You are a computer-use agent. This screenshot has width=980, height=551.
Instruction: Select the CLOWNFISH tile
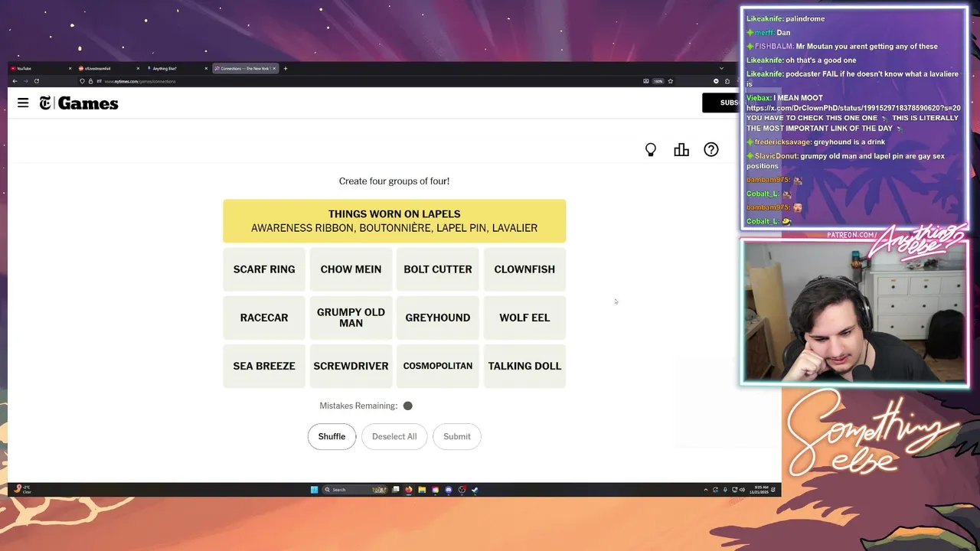[524, 269]
